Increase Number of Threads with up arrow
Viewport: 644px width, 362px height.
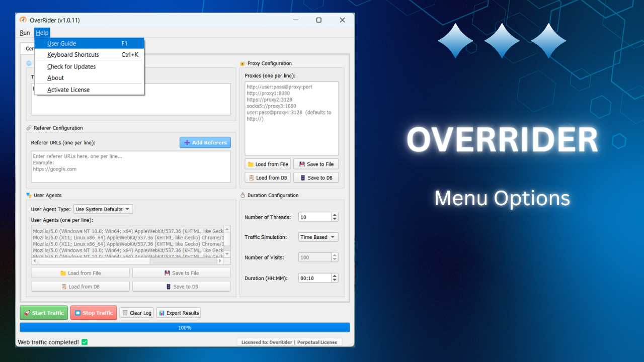[x=335, y=215]
